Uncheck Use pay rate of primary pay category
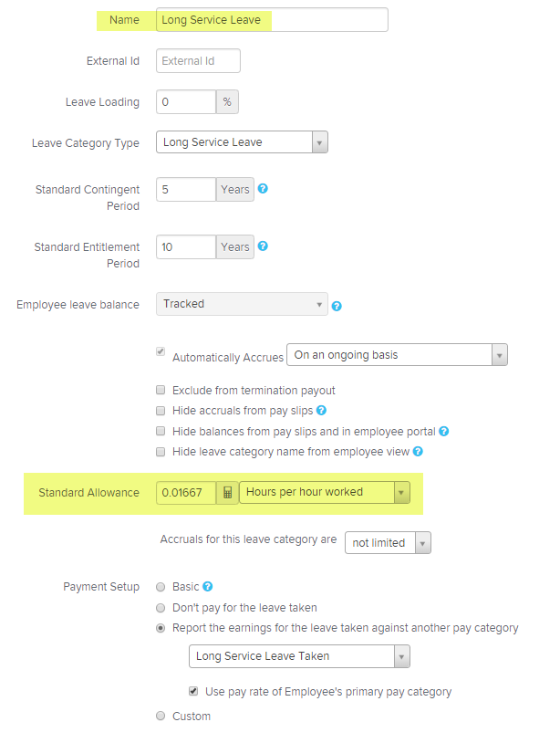The image size is (560, 743). click(x=193, y=691)
